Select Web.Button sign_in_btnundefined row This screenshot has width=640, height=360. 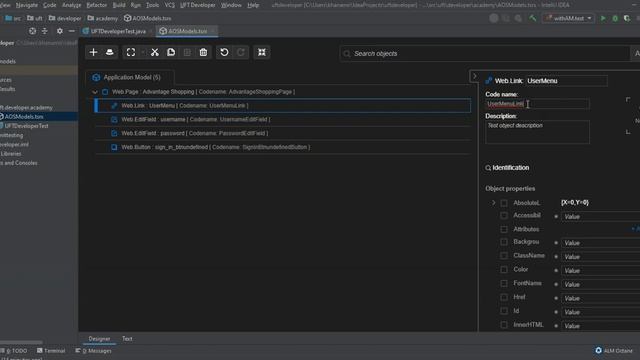pos(282,147)
